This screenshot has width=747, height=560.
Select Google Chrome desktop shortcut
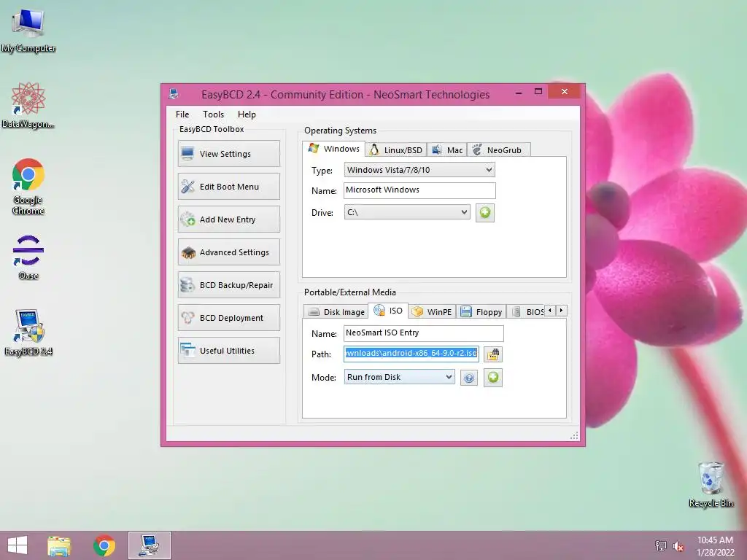28,187
